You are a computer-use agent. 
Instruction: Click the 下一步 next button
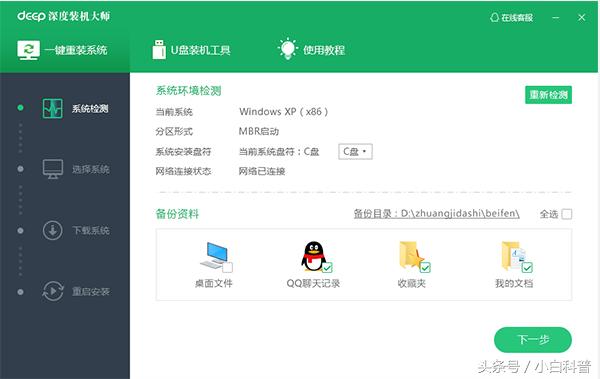click(x=533, y=340)
